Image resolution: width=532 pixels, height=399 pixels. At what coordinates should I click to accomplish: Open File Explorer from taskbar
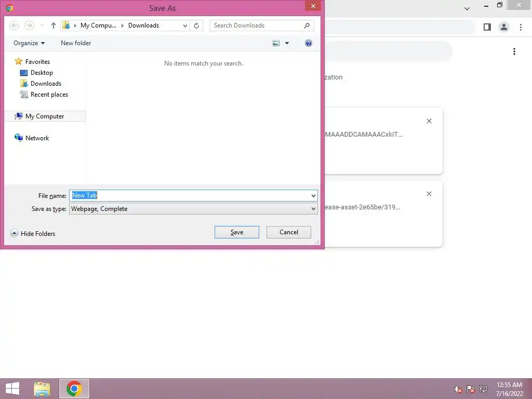pos(42,389)
